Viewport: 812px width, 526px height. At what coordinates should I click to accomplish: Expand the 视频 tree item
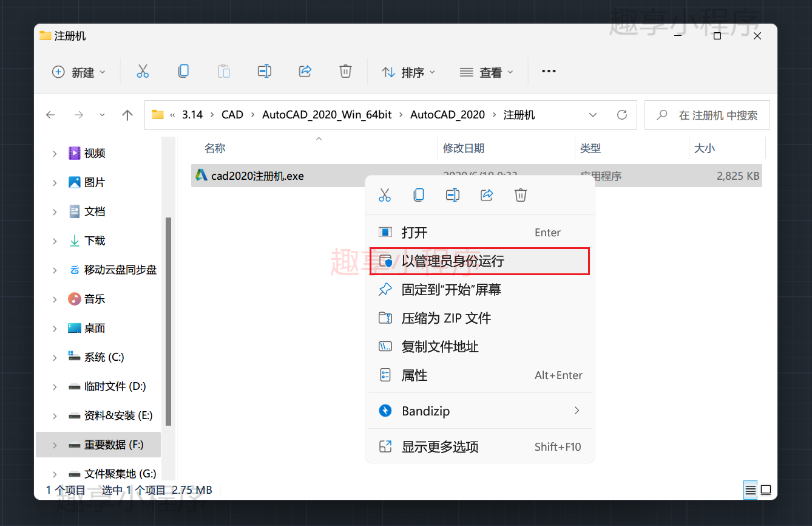[55, 154]
